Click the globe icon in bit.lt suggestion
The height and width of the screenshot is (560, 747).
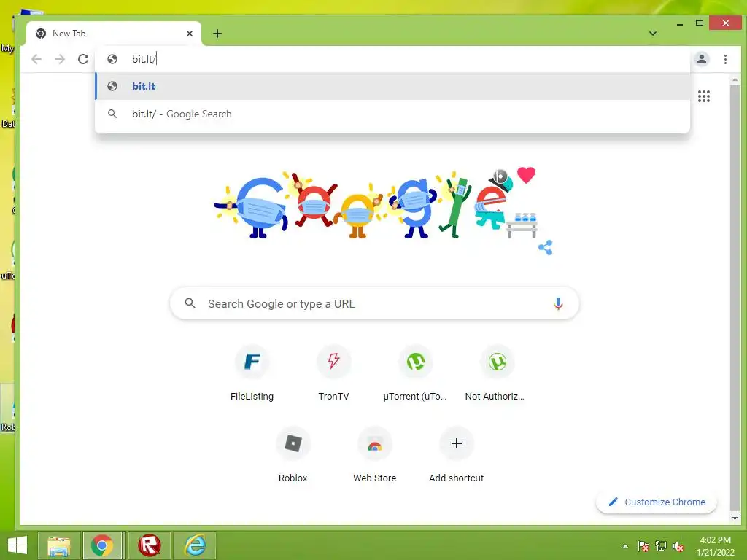112,86
